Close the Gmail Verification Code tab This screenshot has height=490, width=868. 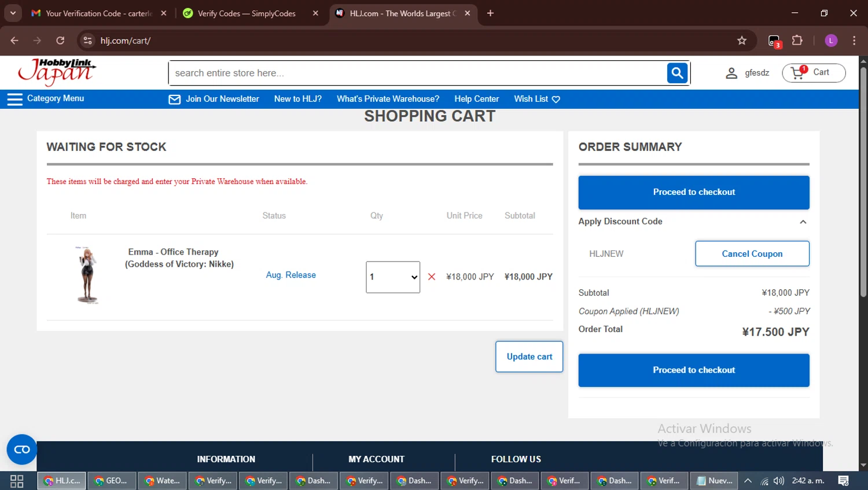[x=164, y=13]
